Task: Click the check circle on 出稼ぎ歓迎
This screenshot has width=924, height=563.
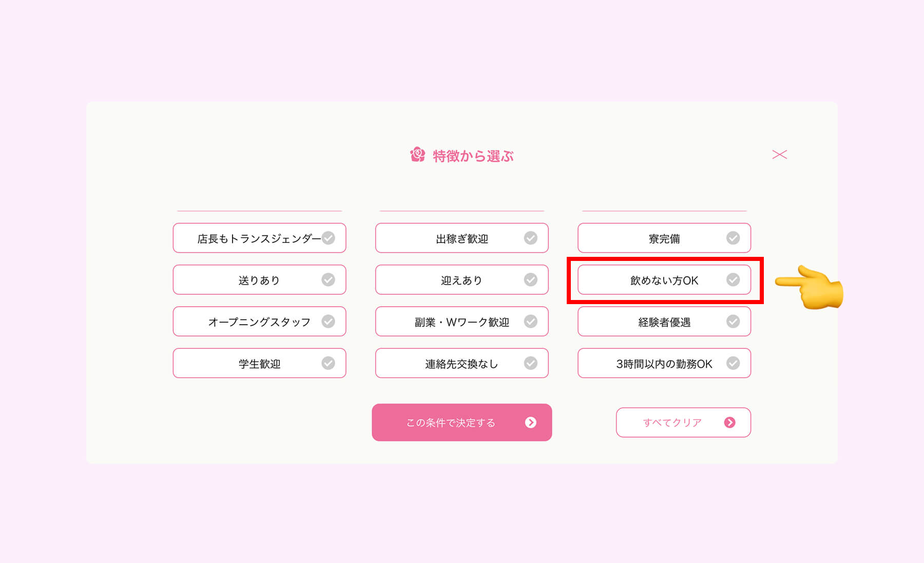Action: click(531, 238)
